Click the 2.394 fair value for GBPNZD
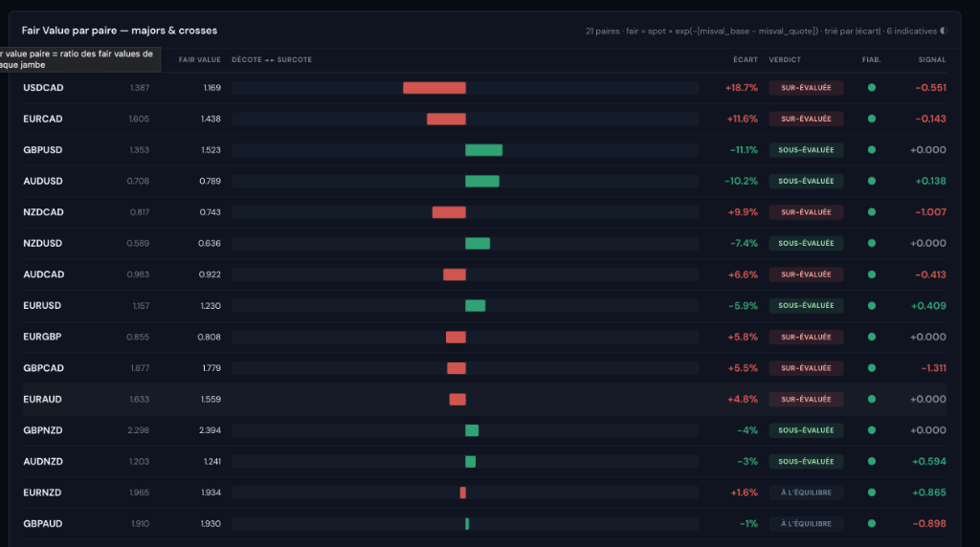 pos(210,430)
